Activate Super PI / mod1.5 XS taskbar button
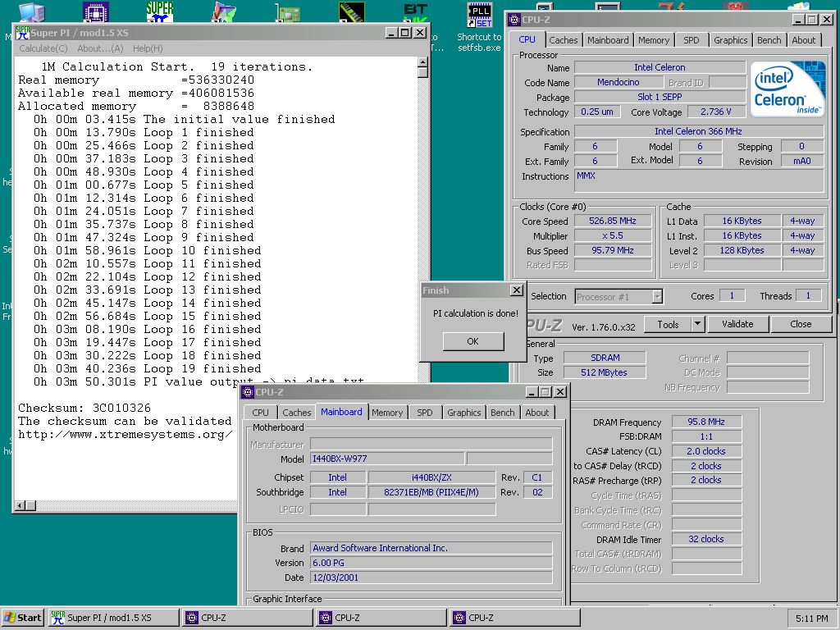 pyautogui.click(x=113, y=618)
